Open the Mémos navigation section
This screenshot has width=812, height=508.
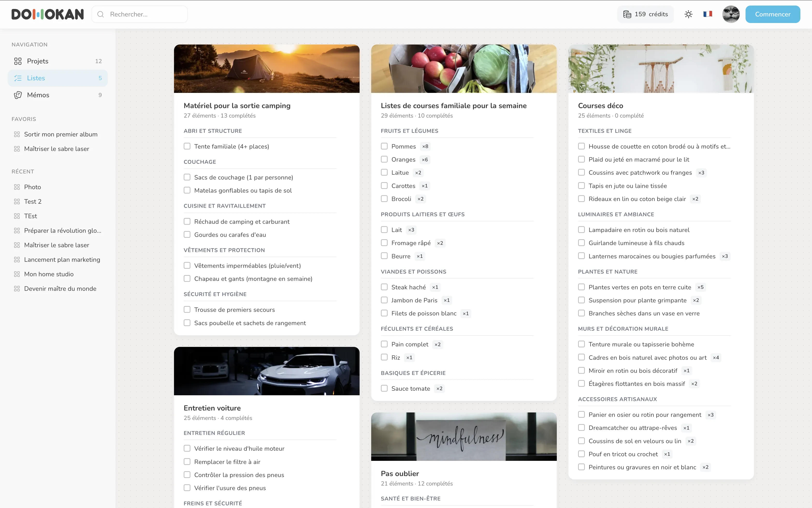coord(58,95)
